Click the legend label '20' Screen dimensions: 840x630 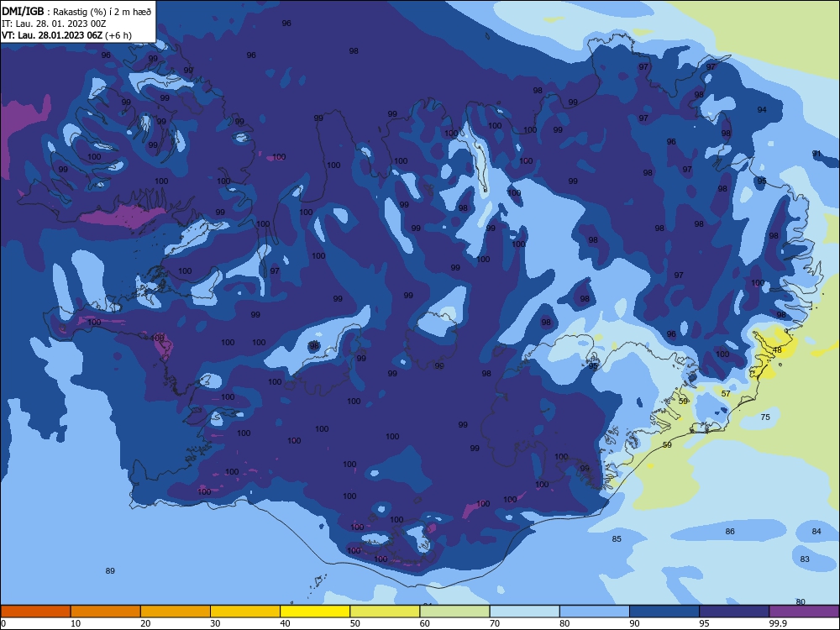(145, 623)
